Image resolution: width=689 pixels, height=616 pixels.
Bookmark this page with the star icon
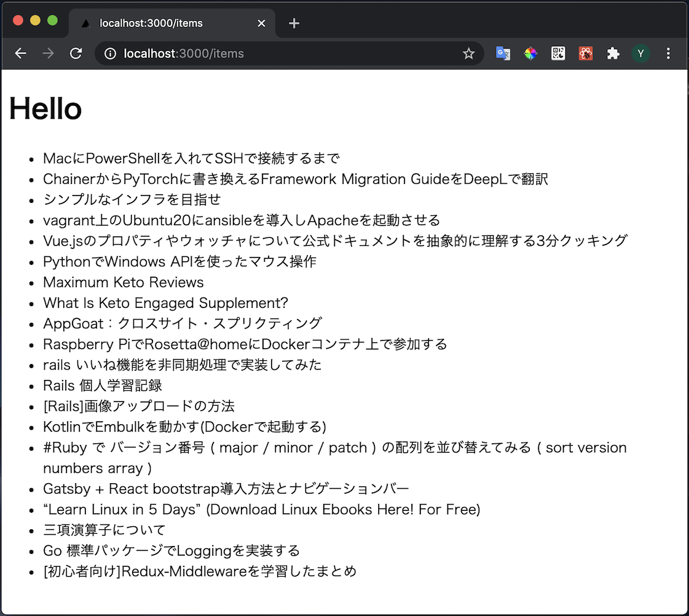(x=469, y=53)
